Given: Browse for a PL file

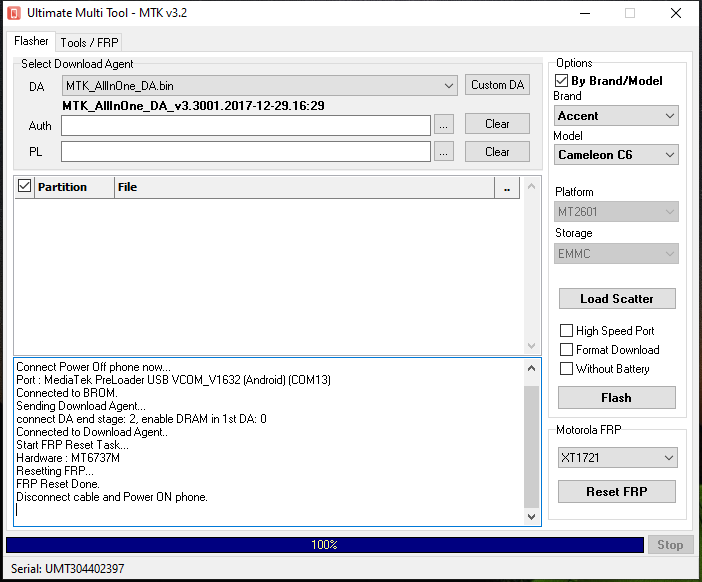Looking at the screenshot, I should [443, 152].
